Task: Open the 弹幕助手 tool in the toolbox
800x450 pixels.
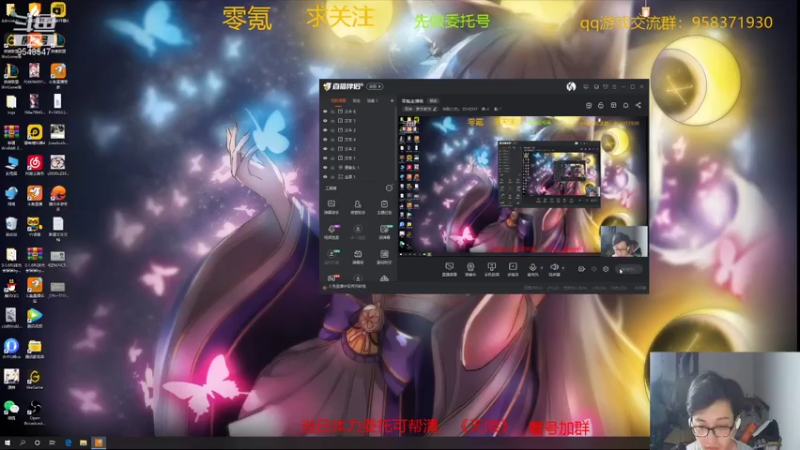Action: [x=331, y=207]
